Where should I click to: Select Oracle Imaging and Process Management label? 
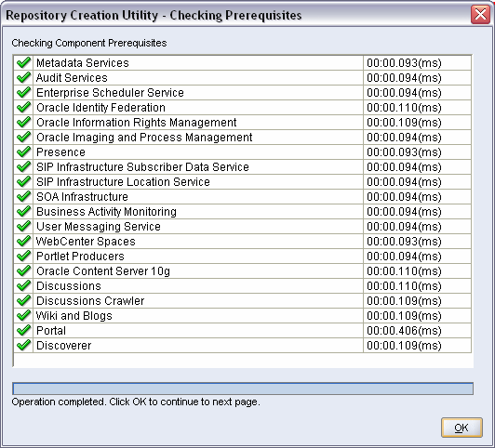pos(144,138)
